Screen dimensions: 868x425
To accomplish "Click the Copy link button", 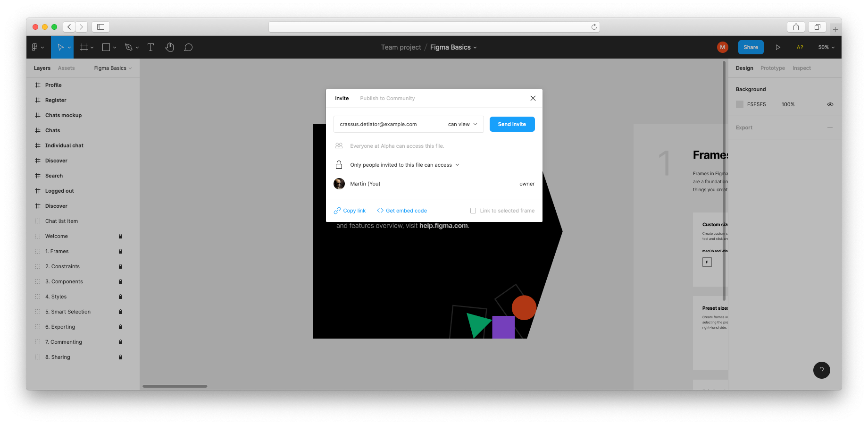I will click(x=350, y=211).
